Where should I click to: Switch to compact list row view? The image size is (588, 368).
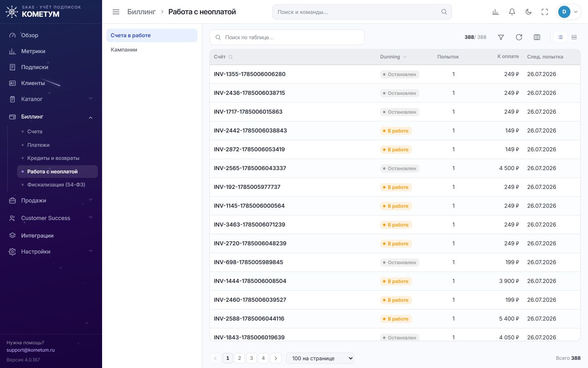(x=560, y=37)
